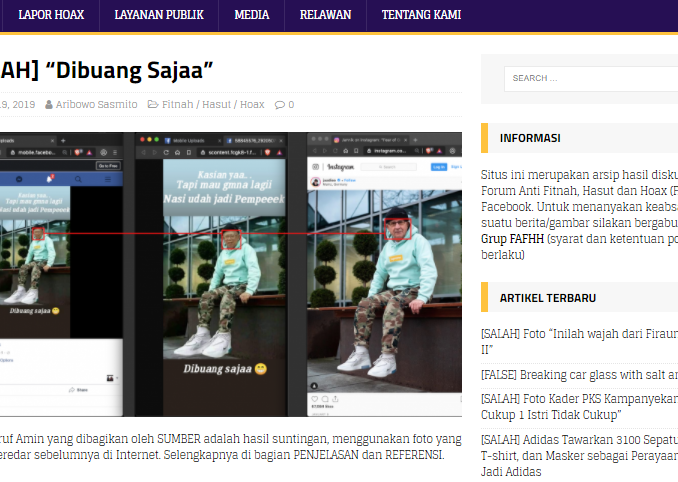Open article Foto Kader PKS Kampanyekan
This screenshot has width=678, height=482.
(579, 406)
